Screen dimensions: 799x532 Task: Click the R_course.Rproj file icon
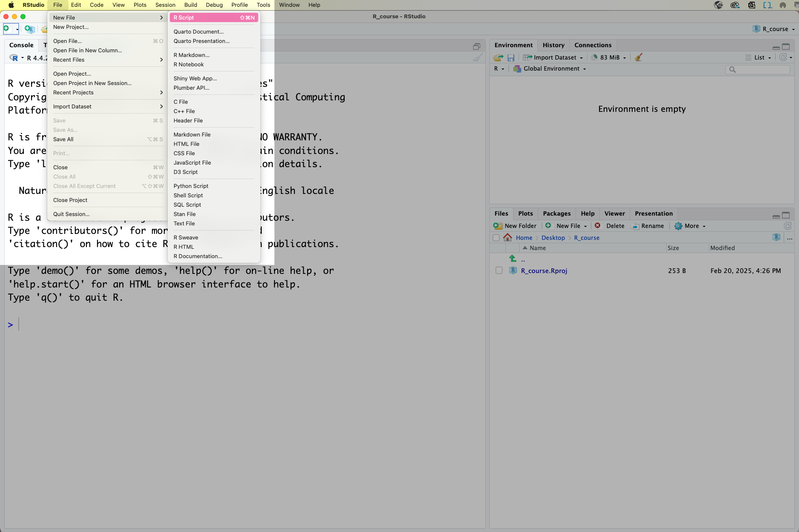click(x=513, y=270)
